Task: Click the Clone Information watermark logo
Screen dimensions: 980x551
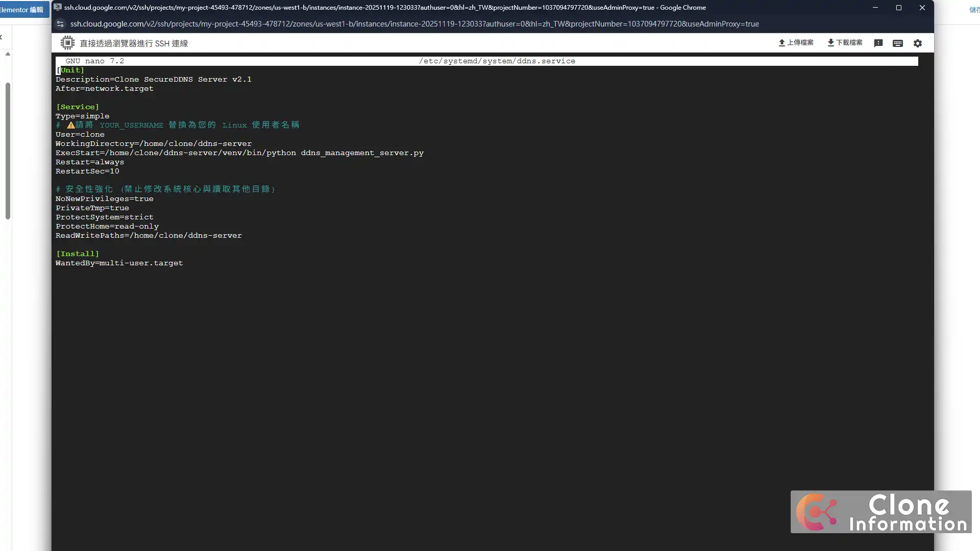Action: point(880,512)
